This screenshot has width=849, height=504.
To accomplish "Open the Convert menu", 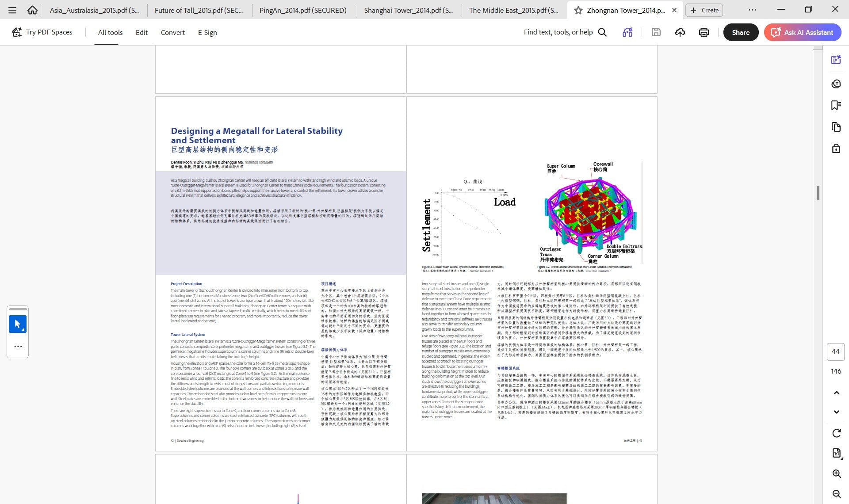I will click(172, 32).
